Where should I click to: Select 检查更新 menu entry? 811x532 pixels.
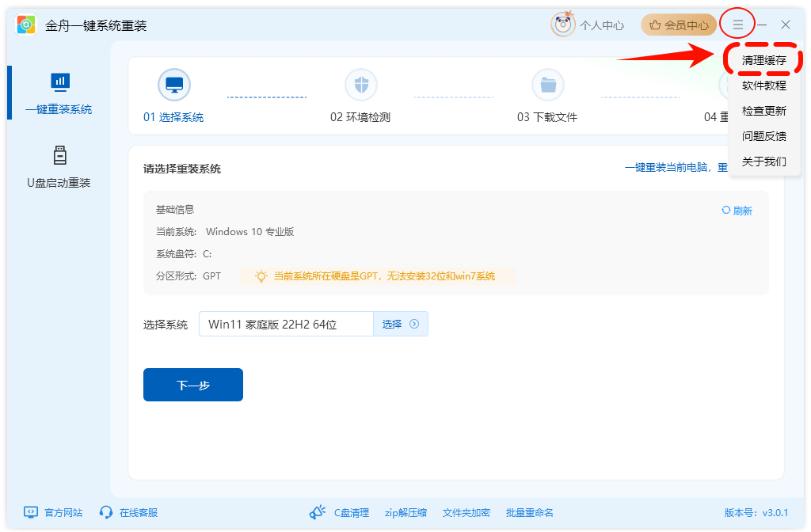tap(763, 111)
